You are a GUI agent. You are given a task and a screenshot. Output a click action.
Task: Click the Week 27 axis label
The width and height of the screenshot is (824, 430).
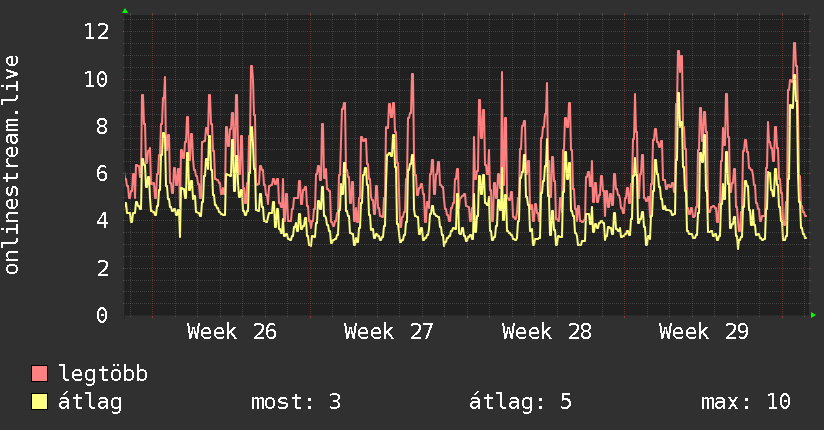pos(389,332)
